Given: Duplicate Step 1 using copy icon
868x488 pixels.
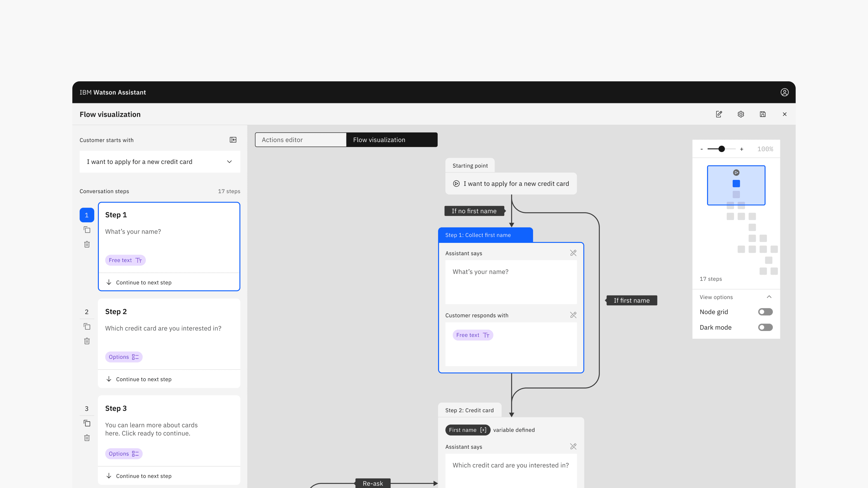Looking at the screenshot, I should (x=87, y=230).
